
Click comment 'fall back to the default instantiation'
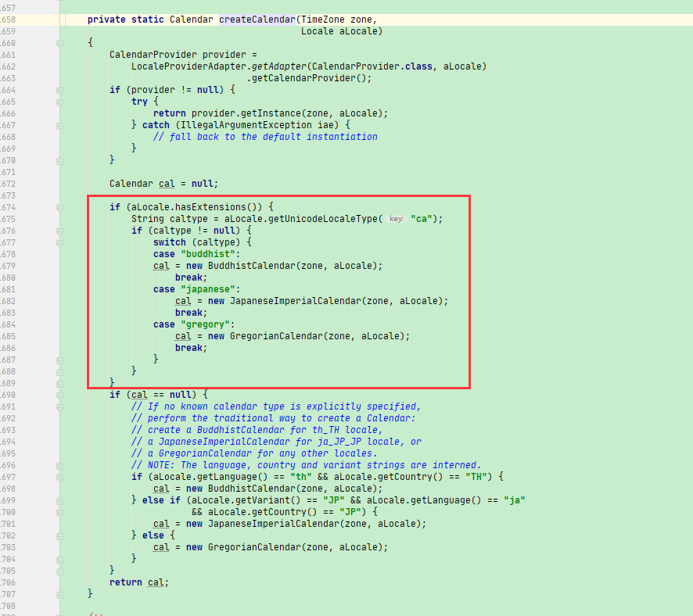click(x=274, y=137)
